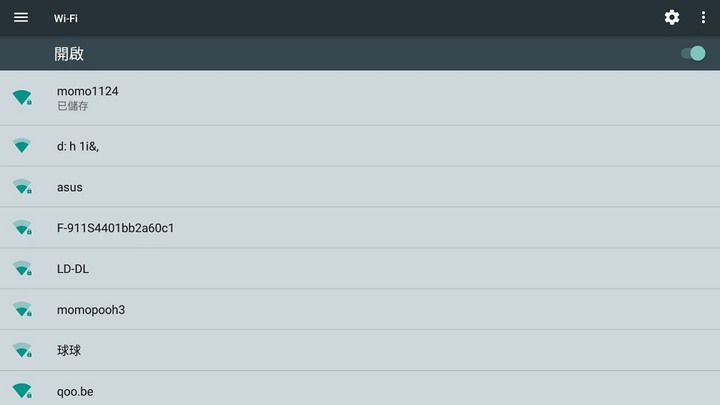Choose the qoo.be network
The height and width of the screenshot is (405, 720).
tap(360, 388)
